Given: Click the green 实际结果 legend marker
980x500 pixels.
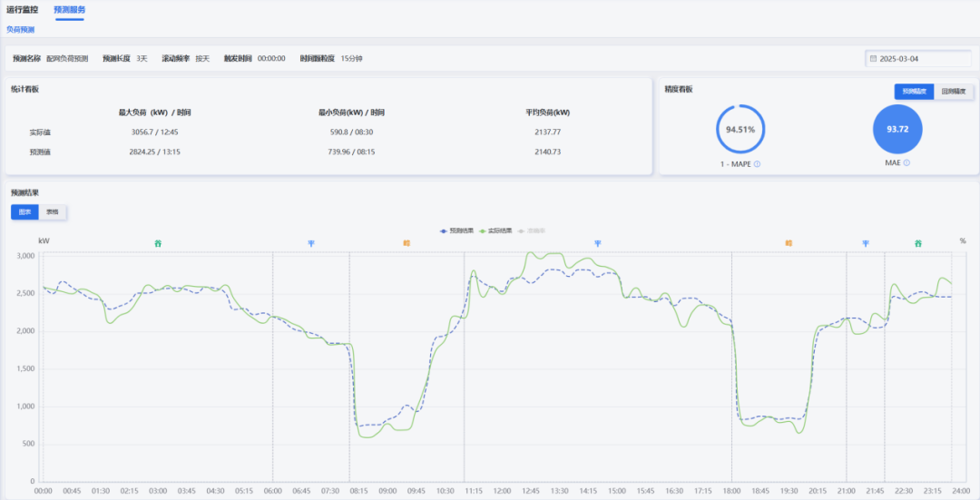Looking at the screenshot, I should click(x=483, y=231).
